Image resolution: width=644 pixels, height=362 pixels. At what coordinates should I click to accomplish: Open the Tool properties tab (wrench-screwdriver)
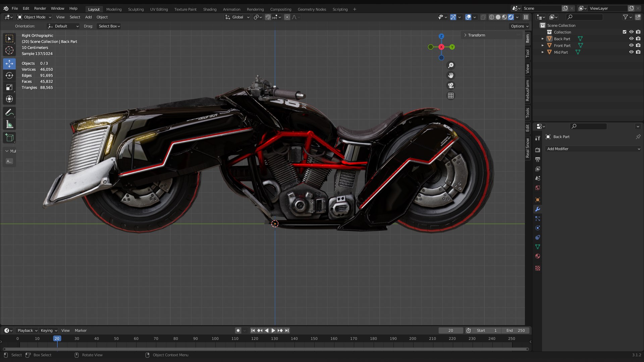[538, 138]
